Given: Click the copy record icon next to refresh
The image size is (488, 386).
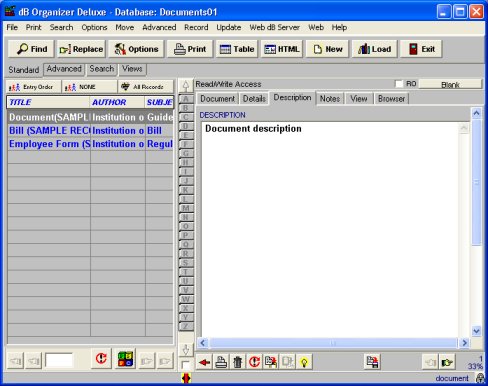Looking at the screenshot, I should (271, 362).
